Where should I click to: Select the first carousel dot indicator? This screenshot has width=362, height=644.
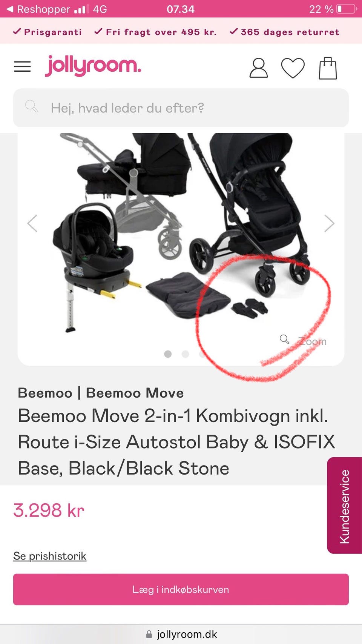coord(168,354)
